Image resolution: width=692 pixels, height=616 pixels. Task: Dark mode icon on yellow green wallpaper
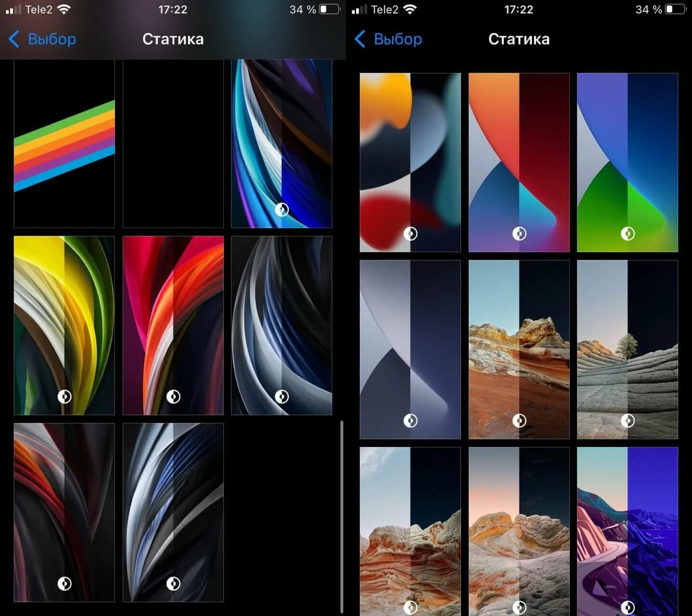pyautogui.click(x=64, y=397)
